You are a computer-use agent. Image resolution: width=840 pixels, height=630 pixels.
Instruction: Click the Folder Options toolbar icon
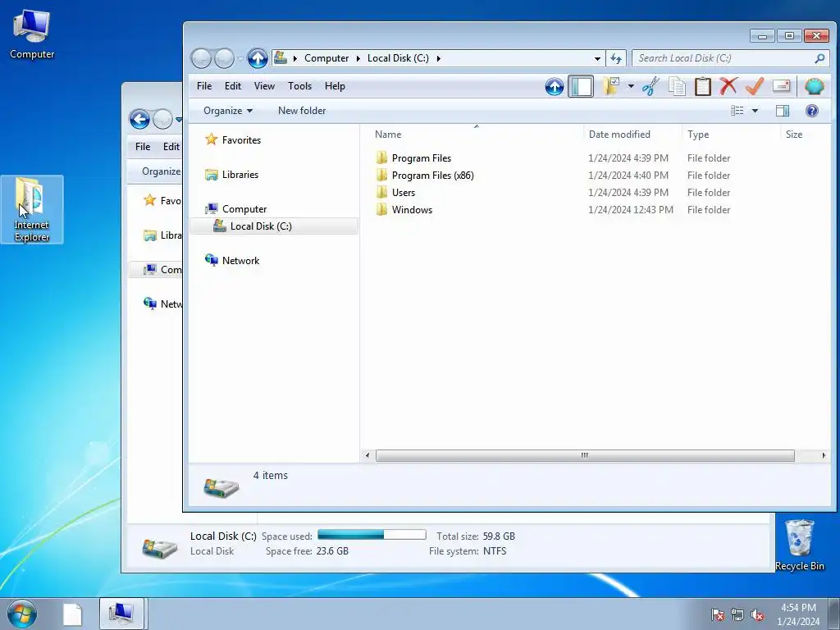[x=610, y=86]
